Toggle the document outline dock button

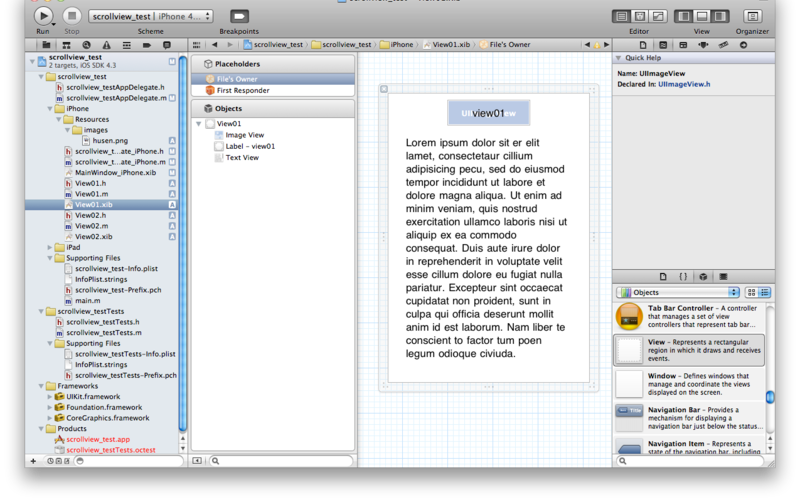[197, 461]
